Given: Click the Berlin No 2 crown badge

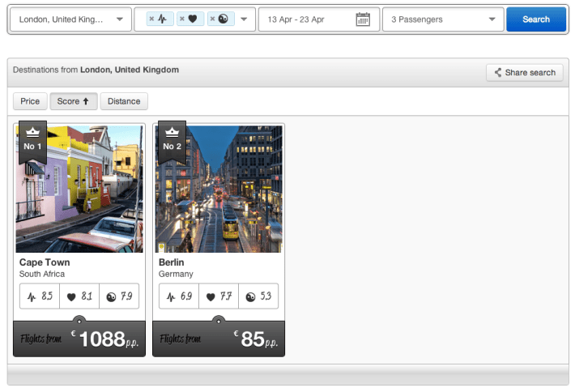Looking at the screenshot, I should click(172, 138).
